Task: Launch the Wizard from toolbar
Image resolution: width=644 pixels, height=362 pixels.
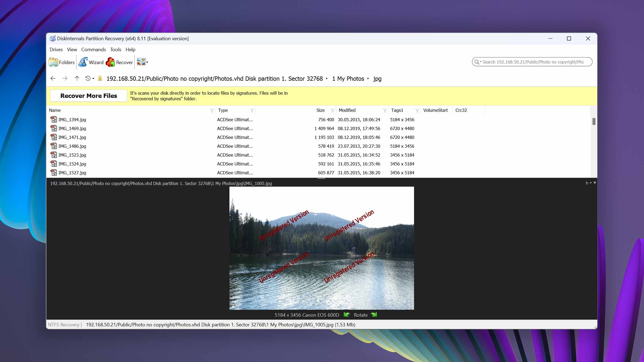Action: pos(91,62)
